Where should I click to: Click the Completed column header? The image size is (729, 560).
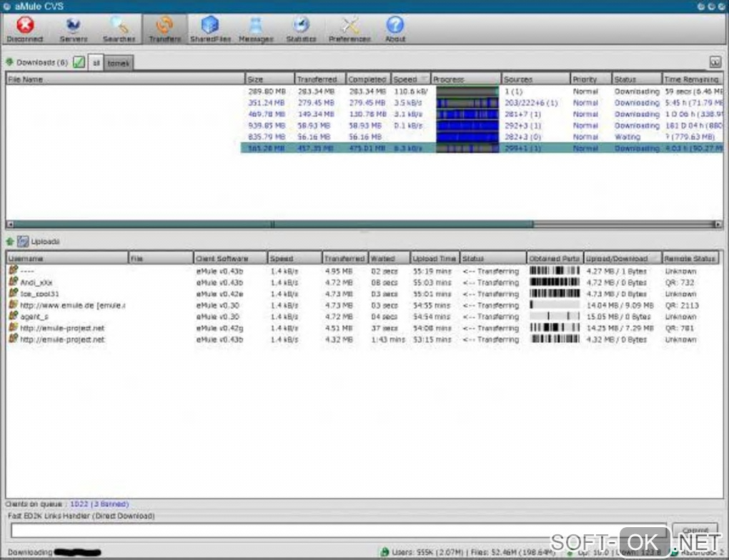click(368, 79)
